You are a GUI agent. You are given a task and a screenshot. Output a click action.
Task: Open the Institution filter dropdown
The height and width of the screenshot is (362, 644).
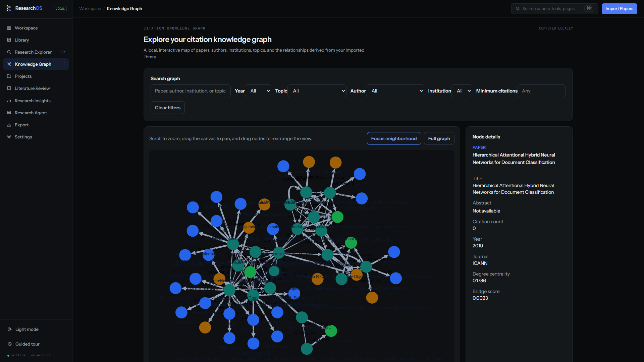(462, 91)
